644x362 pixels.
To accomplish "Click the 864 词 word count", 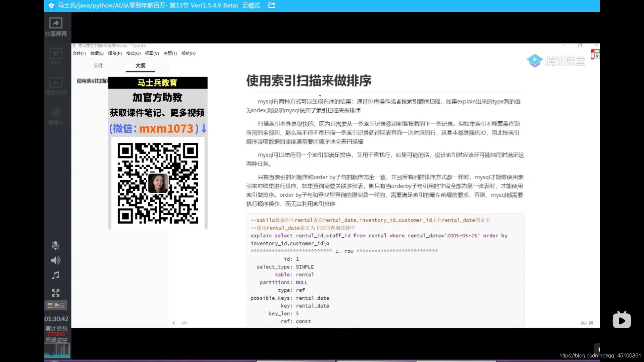I will tap(587, 323).
